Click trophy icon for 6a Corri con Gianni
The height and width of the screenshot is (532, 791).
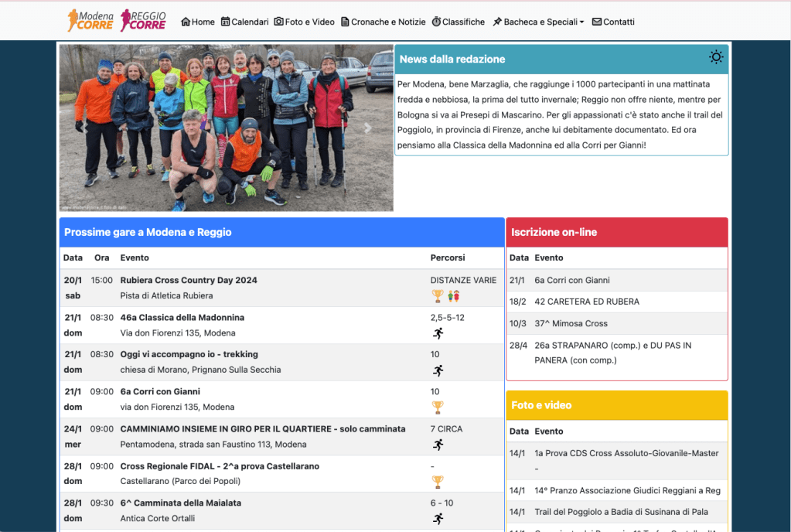438,408
